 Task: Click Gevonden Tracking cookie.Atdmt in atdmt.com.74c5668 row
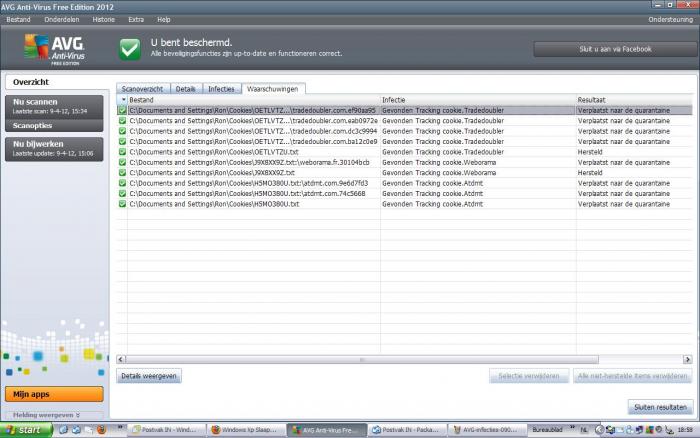(432, 194)
